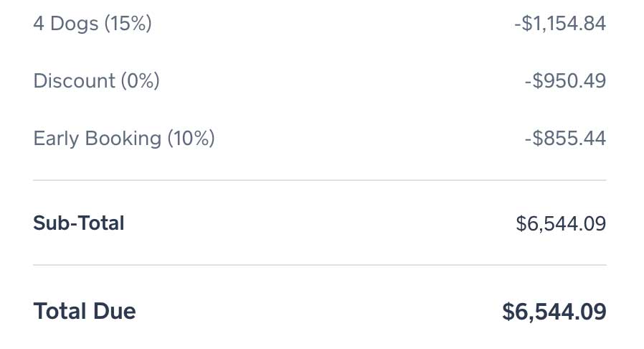644x349 pixels.
Task: Click the divider line above Sub-Total
Action: tap(320, 180)
